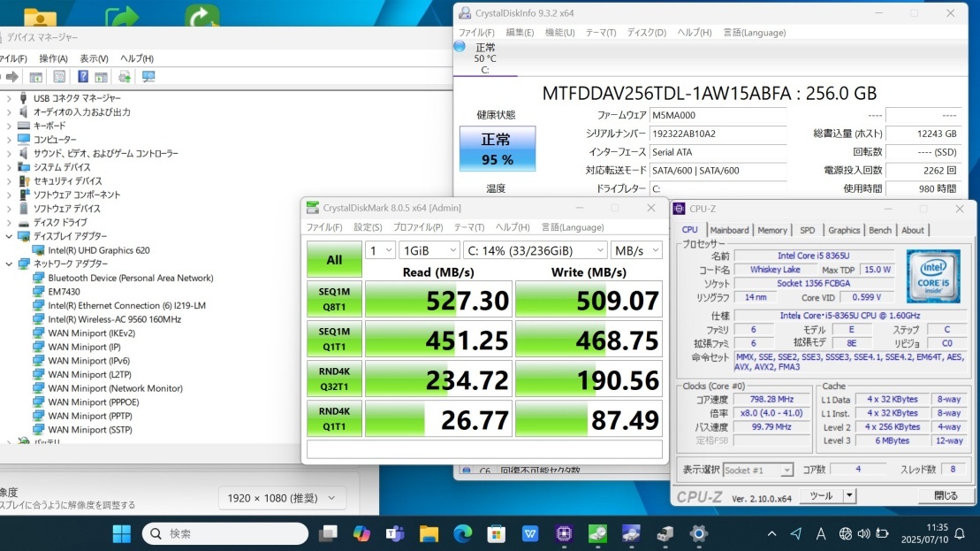Open the 1920 × 1080 resolution dropdown

[283, 498]
